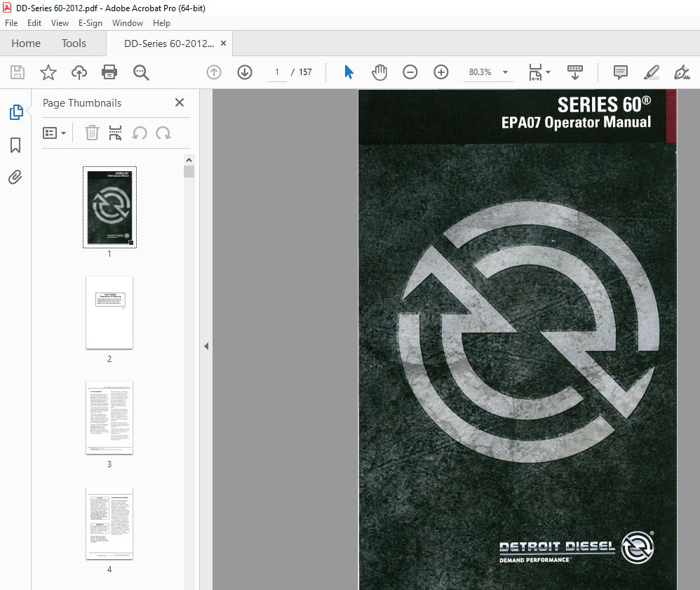Image resolution: width=700 pixels, height=590 pixels.
Task: Add a comment sticky note
Action: (x=621, y=72)
